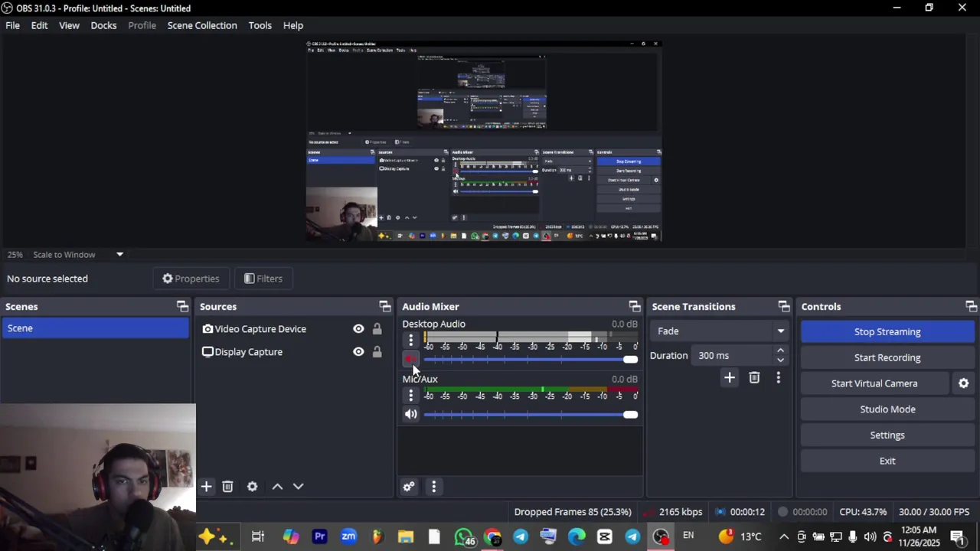Open the View menu
The image size is (980, 551).
coord(69,25)
